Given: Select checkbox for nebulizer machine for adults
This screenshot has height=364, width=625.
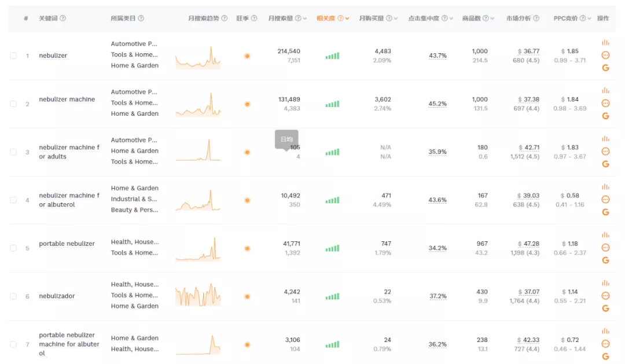Looking at the screenshot, I should click(13, 152).
